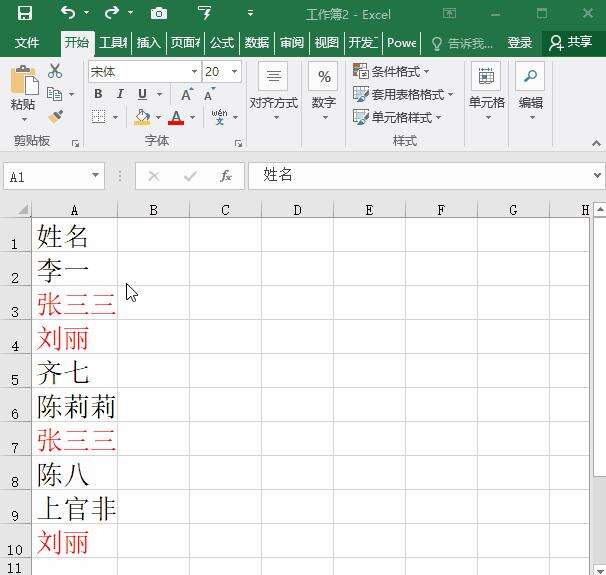This screenshot has height=575, width=606.
Task: Open the font name dropdown showing 宋体
Action: pos(194,71)
